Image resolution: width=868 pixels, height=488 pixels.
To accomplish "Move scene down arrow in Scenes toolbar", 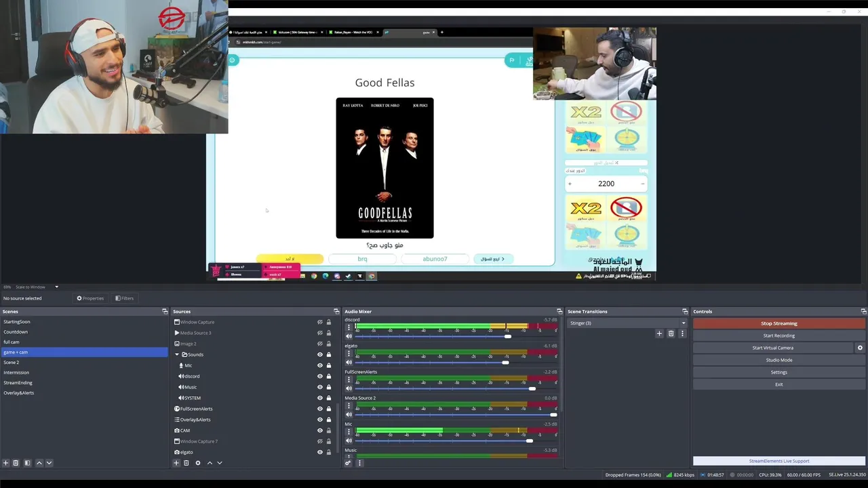I will pos(49,463).
